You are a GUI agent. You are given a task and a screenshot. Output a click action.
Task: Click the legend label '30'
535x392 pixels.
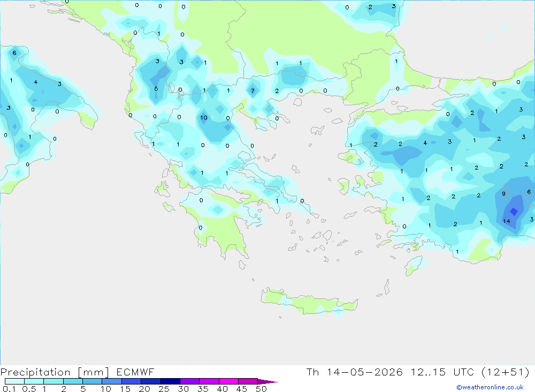(x=183, y=389)
